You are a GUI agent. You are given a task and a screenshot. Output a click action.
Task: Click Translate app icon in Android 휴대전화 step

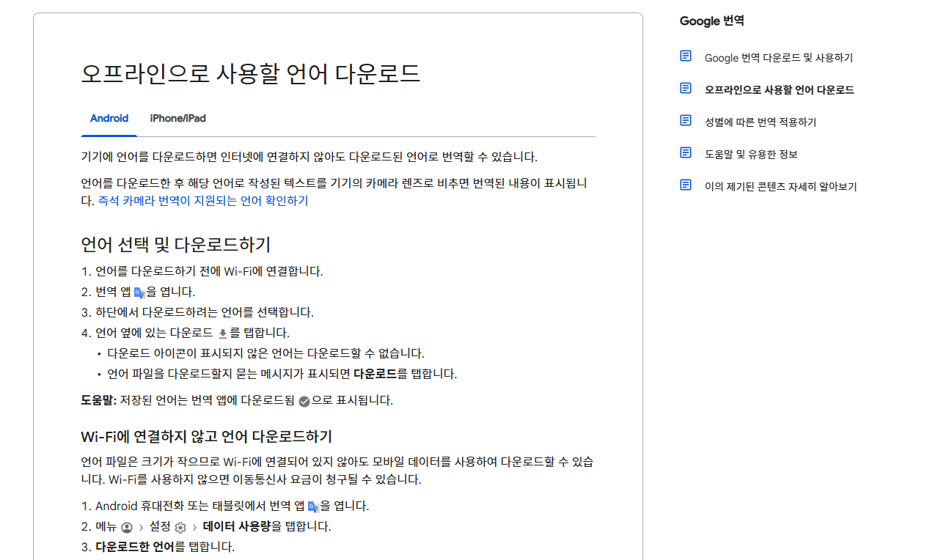coord(313,506)
